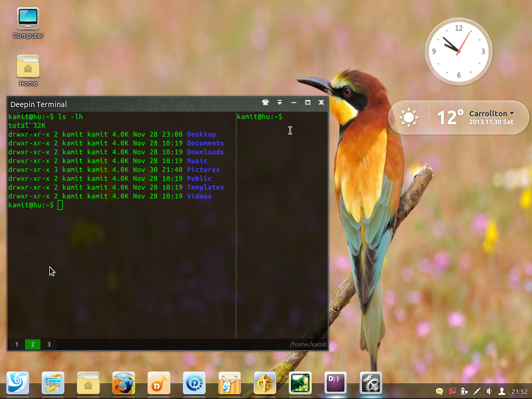
Task: Click the Templates directory name
Action: (205, 187)
